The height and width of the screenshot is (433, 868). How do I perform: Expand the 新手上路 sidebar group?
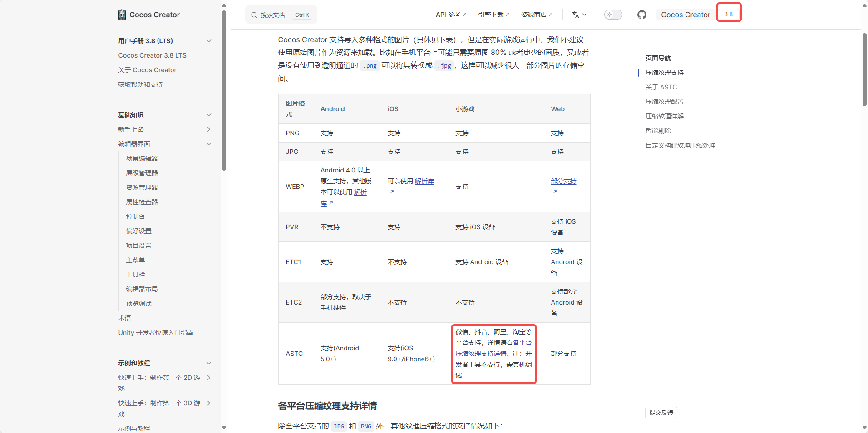pyautogui.click(x=209, y=129)
